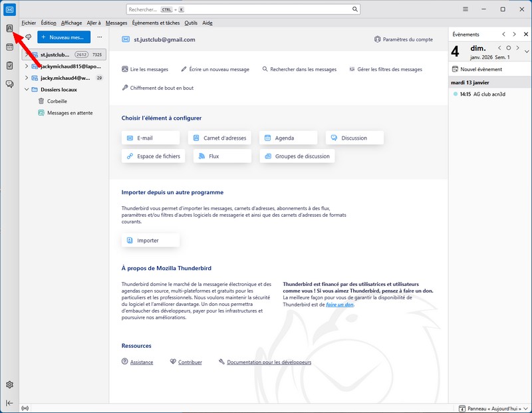Toggle online/offline status icon in status bar

click(26, 408)
